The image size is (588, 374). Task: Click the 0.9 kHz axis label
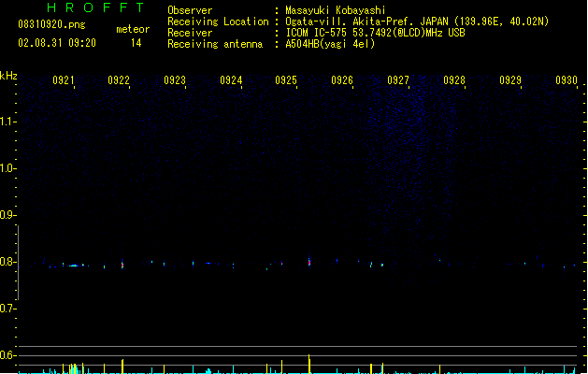(7, 215)
